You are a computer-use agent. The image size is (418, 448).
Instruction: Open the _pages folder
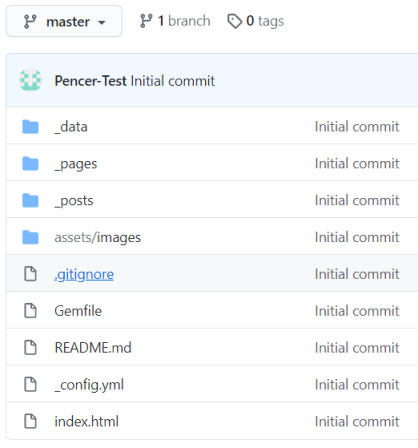click(76, 164)
